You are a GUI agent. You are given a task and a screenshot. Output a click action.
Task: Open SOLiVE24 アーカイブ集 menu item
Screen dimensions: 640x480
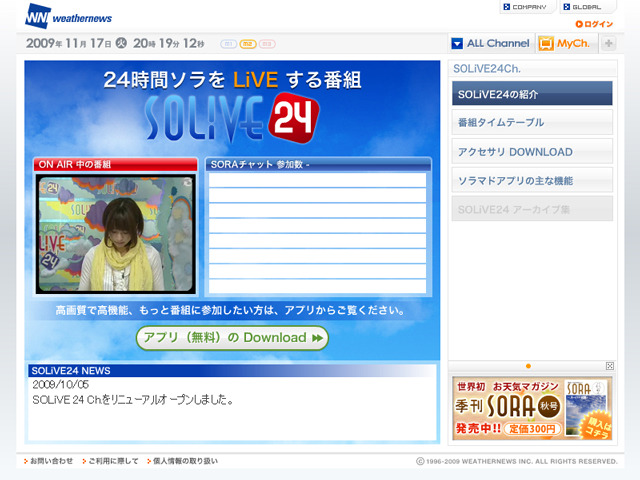532,209
